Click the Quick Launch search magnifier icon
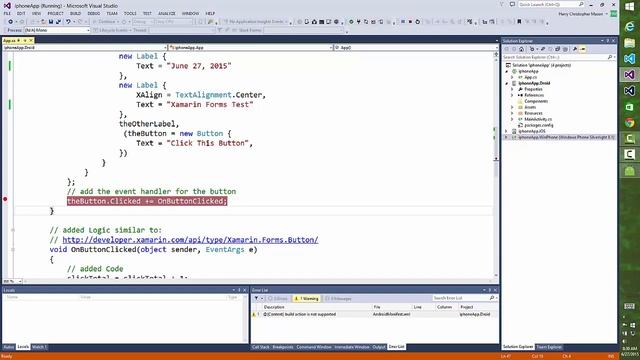 pos(581,4)
